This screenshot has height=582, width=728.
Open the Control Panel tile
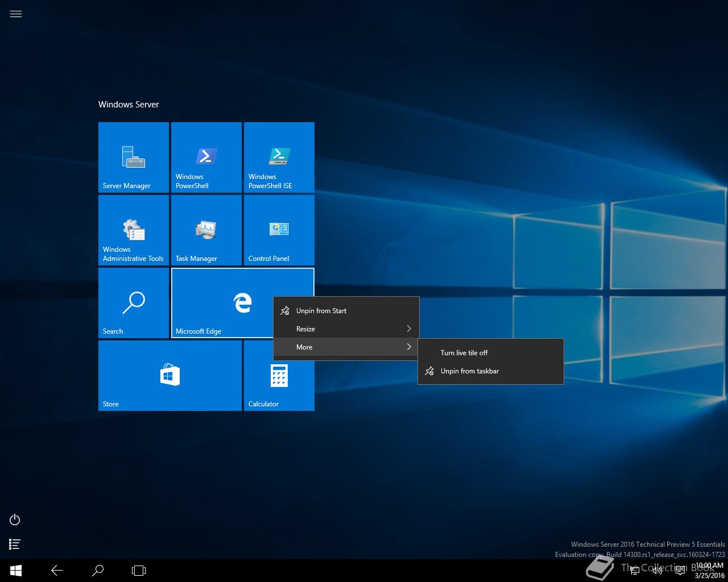pos(279,230)
